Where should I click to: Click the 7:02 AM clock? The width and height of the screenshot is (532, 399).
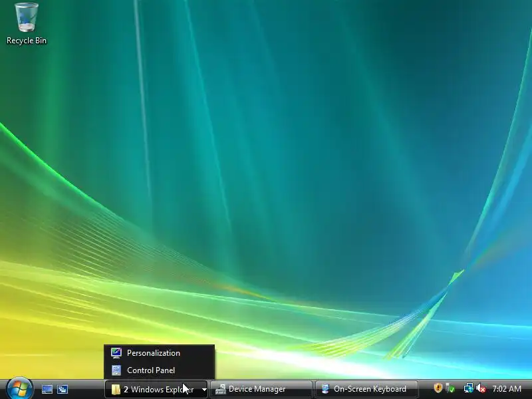[x=507, y=389]
